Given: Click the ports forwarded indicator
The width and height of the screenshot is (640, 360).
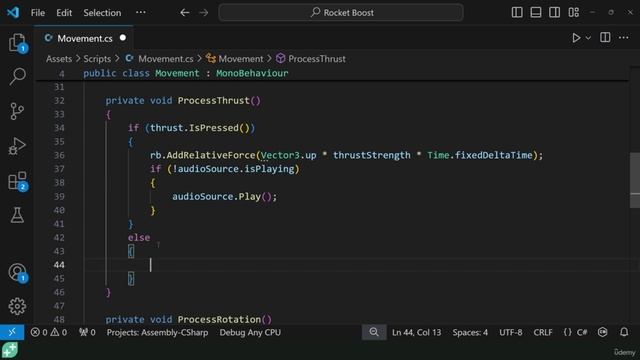Looking at the screenshot, I should click(87, 332).
